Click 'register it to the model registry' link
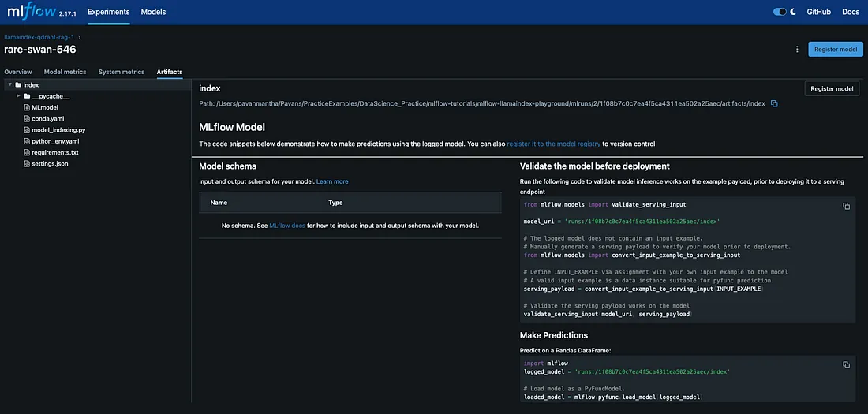This screenshot has height=414, width=868. coord(554,144)
